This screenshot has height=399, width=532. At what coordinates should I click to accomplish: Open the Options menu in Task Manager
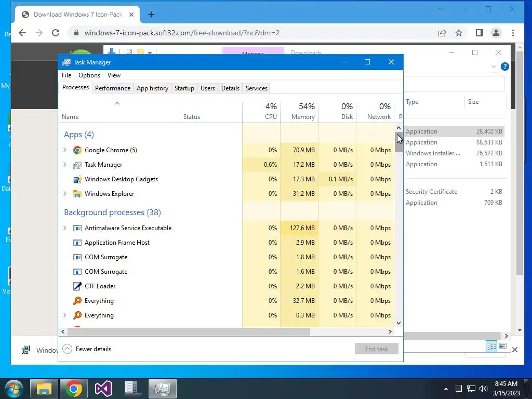click(x=89, y=75)
